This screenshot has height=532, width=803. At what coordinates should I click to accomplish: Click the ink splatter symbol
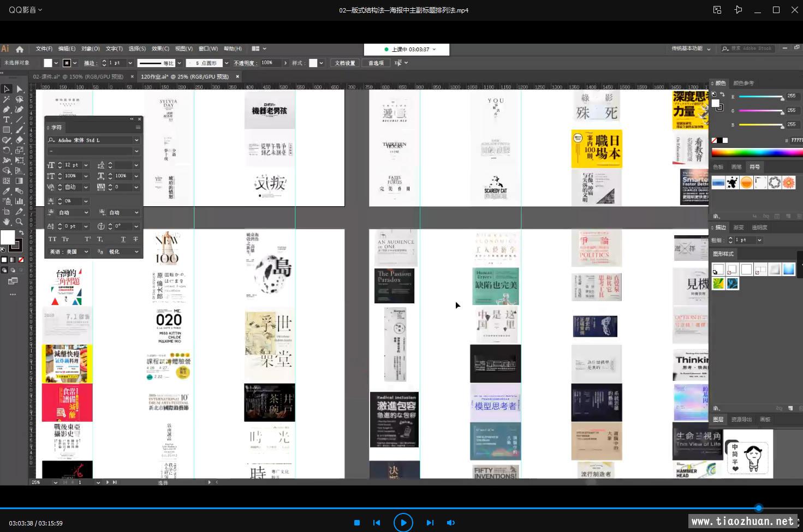[x=732, y=182]
